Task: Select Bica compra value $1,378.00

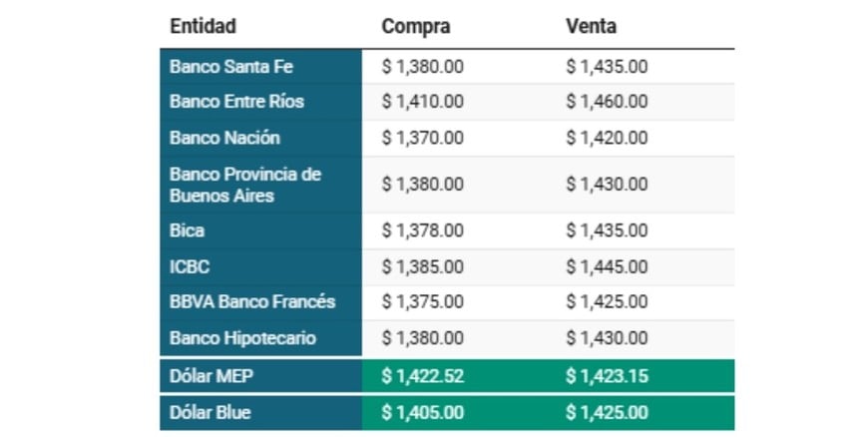Action: 423,230
